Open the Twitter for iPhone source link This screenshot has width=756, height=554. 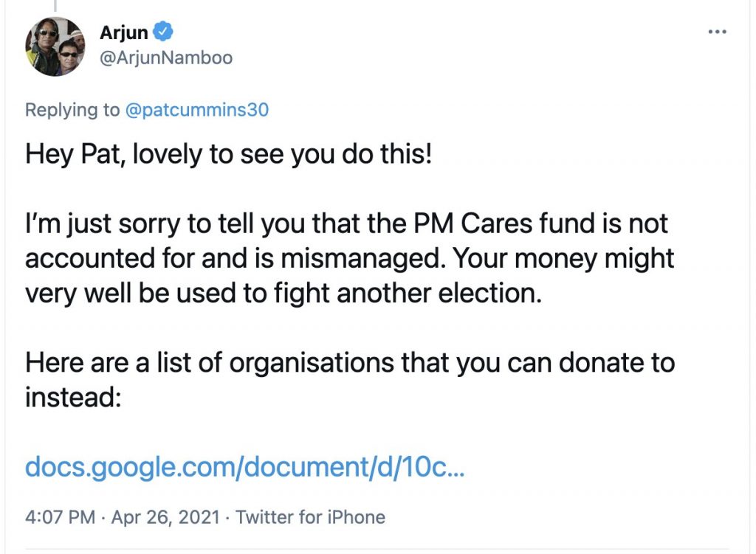pos(310,516)
